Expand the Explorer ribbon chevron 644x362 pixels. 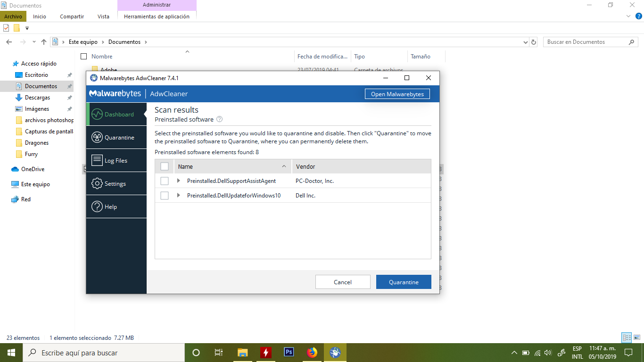click(628, 16)
